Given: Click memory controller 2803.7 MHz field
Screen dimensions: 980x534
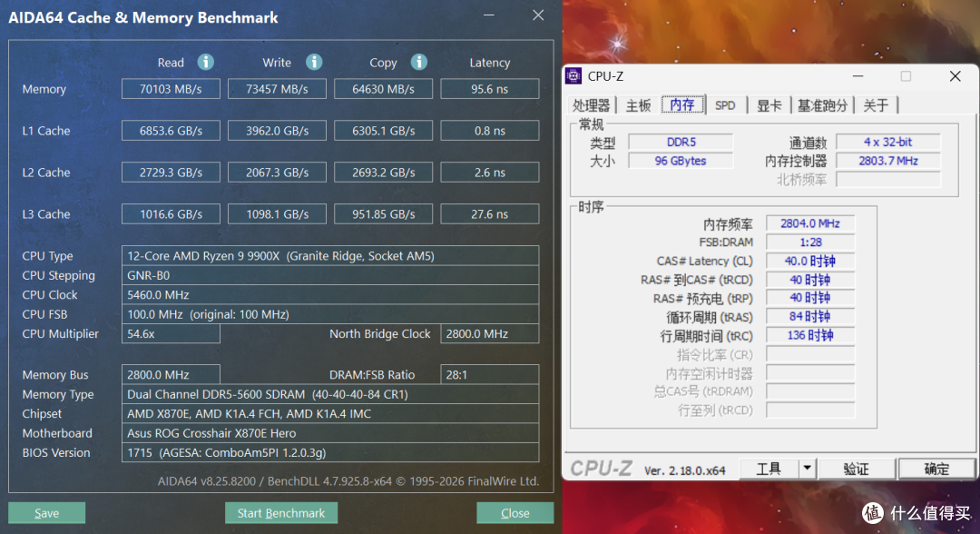Looking at the screenshot, I should coord(888,161).
